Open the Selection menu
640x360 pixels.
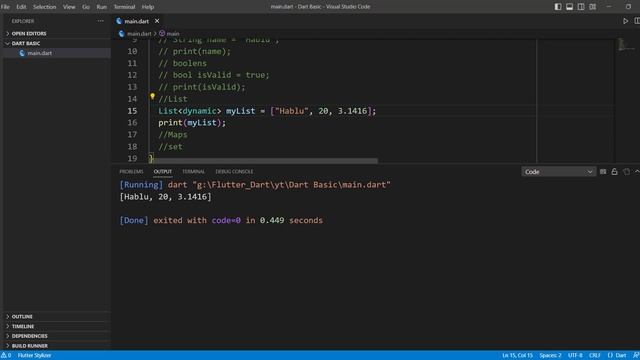coord(44,7)
